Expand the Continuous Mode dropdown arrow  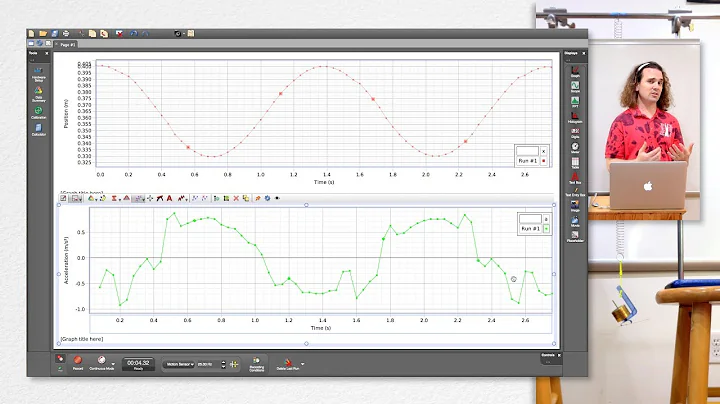[x=113, y=364]
